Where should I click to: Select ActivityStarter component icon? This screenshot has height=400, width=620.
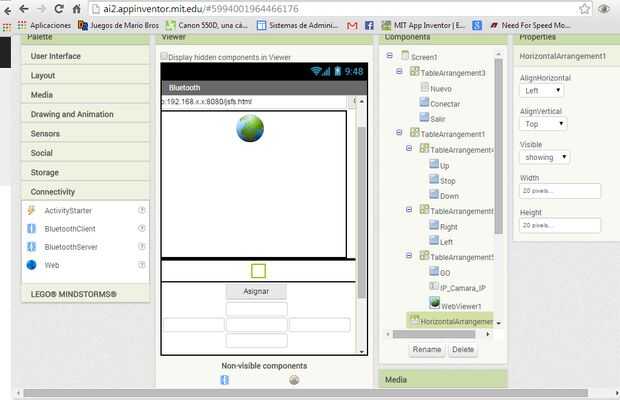coord(31,211)
